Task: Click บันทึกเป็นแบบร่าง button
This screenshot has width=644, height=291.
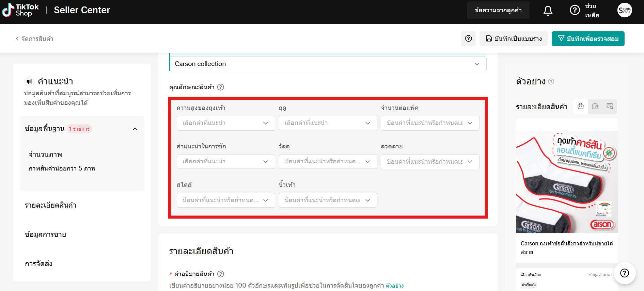Action: 514,38
